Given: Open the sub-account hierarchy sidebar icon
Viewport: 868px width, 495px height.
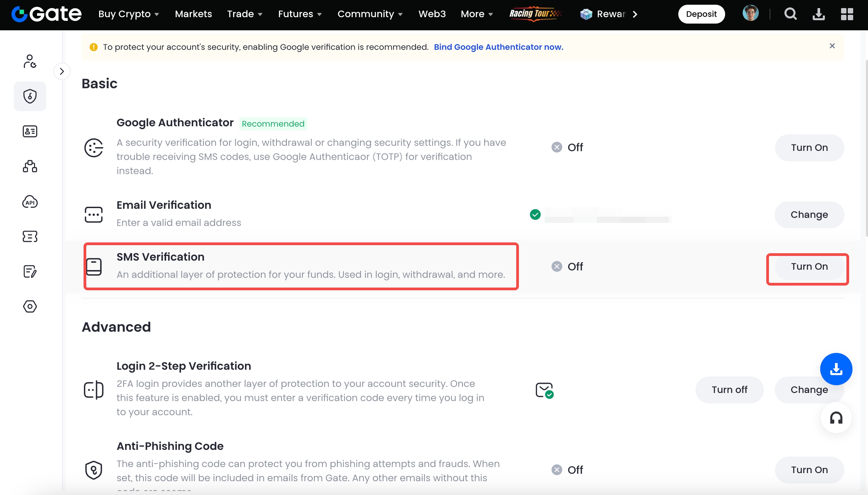Looking at the screenshot, I should (x=30, y=166).
